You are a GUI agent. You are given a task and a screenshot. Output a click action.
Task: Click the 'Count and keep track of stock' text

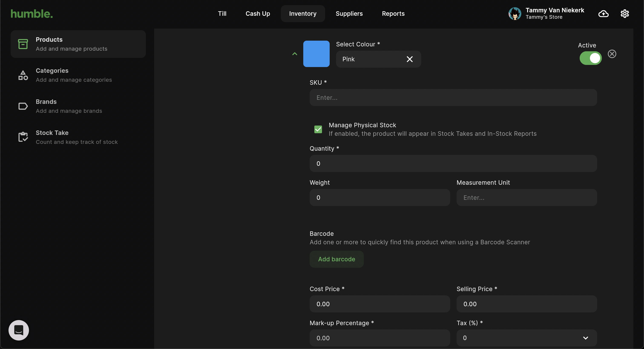click(x=77, y=142)
